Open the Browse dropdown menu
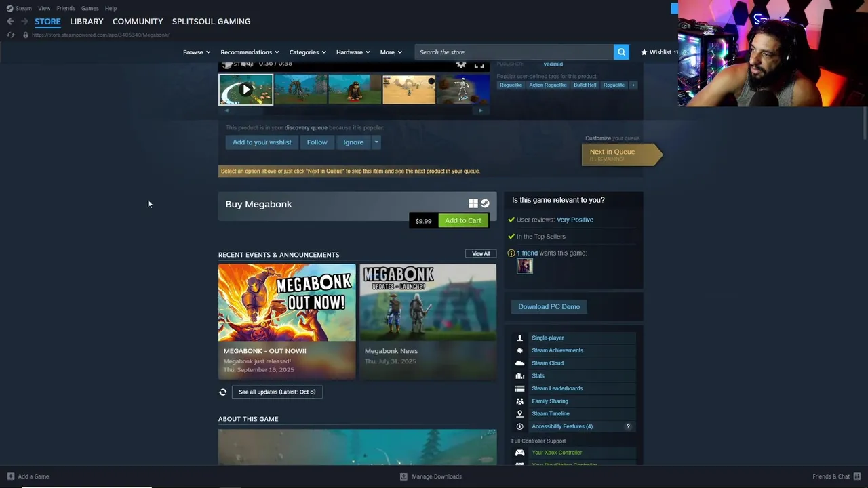 197,52
